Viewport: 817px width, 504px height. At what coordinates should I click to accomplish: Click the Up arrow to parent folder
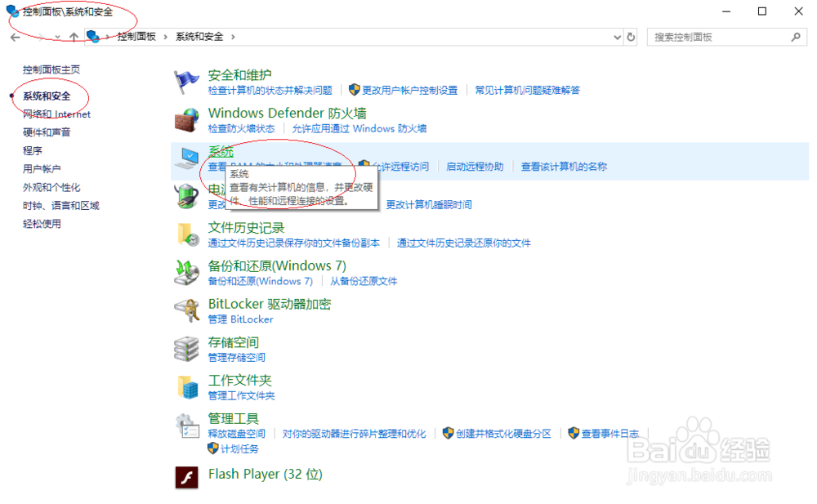pyautogui.click(x=74, y=37)
